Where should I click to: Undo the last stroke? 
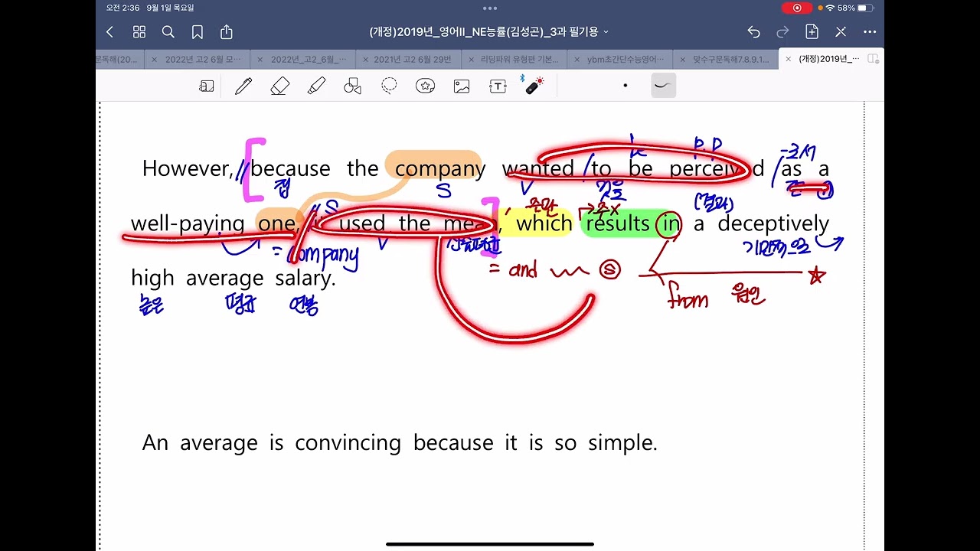[x=754, y=32]
